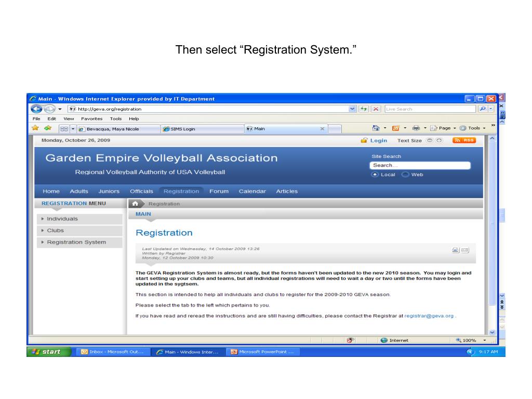Click the Live Search input box
Viewport: 532px width, 399px height.
click(430, 109)
